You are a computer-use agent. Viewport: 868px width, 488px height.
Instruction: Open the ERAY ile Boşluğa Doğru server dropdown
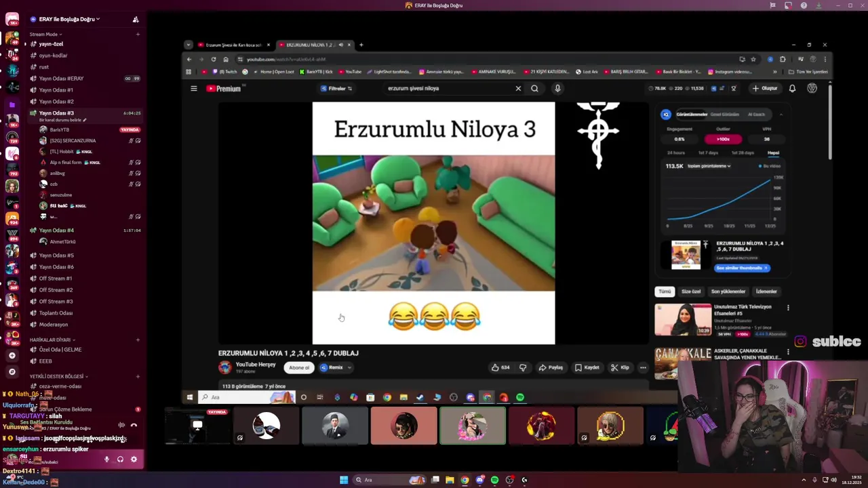69,19
